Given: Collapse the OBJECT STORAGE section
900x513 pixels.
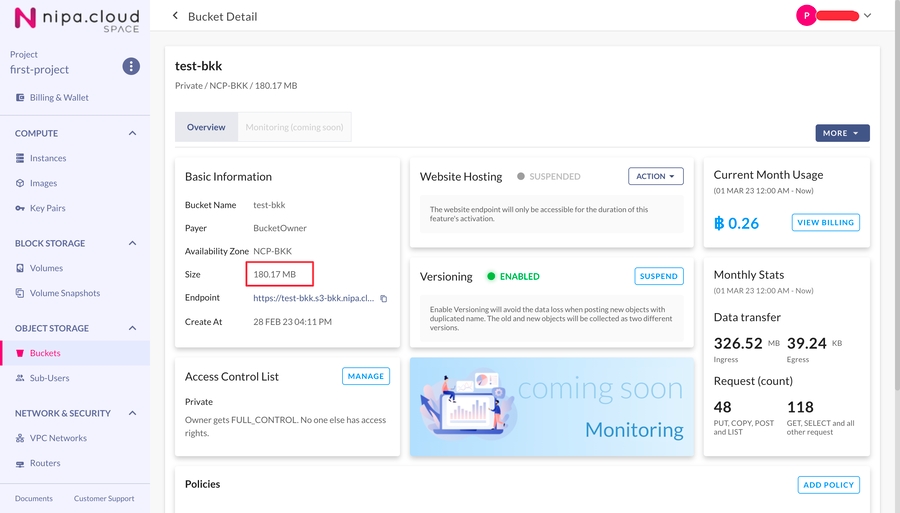Looking at the screenshot, I should click(x=133, y=328).
